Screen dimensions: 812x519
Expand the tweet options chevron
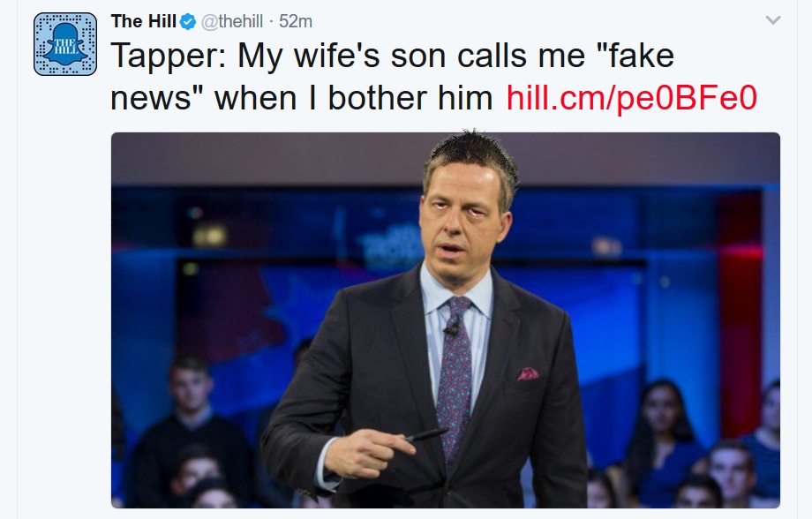(x=772, y=20)
